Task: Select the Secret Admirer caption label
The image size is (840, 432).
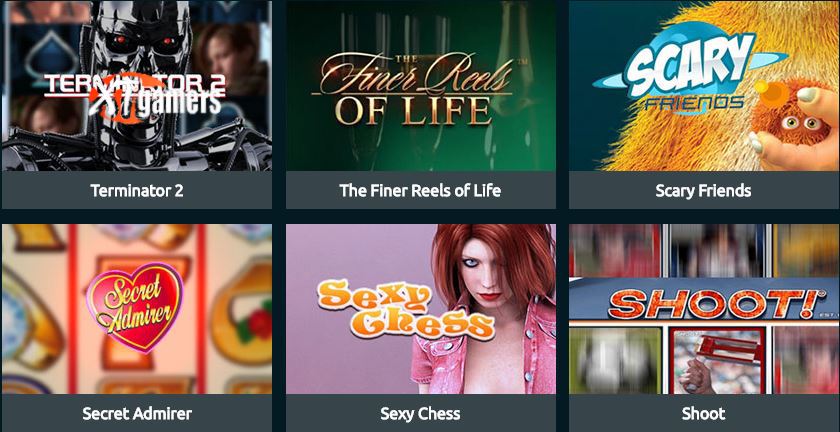Action: click(137, 413)
